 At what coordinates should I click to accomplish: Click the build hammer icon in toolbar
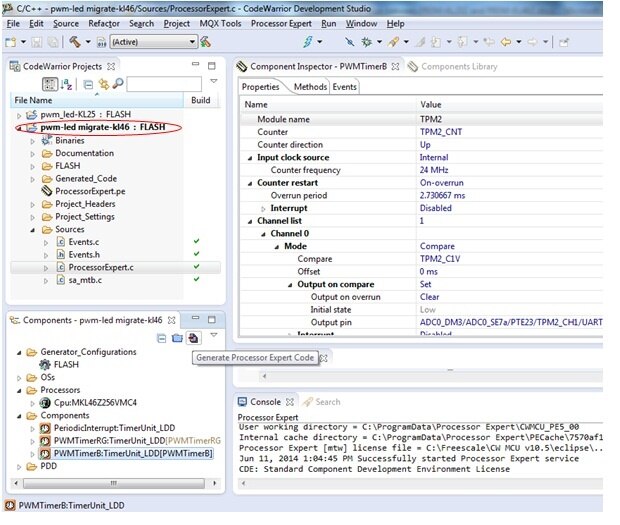75,42
